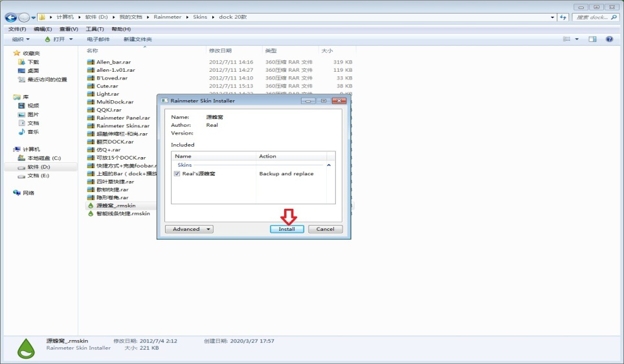Viewport: 624px width, 364px height.
Task: Expand the 打开 button dropdown arrow
Action: 71,39
